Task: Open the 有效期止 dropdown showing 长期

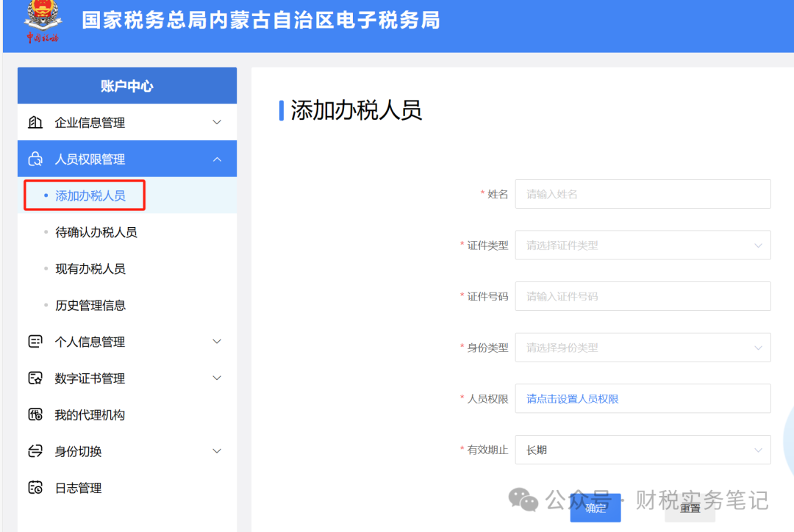Action: (x=643, y=450)
